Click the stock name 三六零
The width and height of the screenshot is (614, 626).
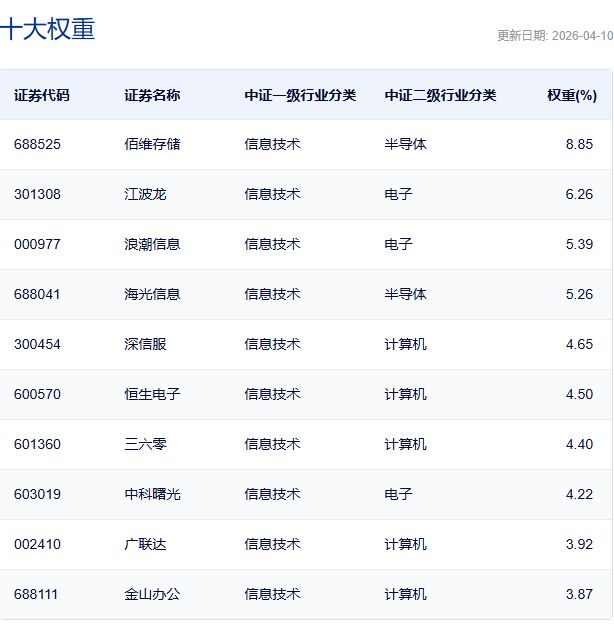click(145, 444)
